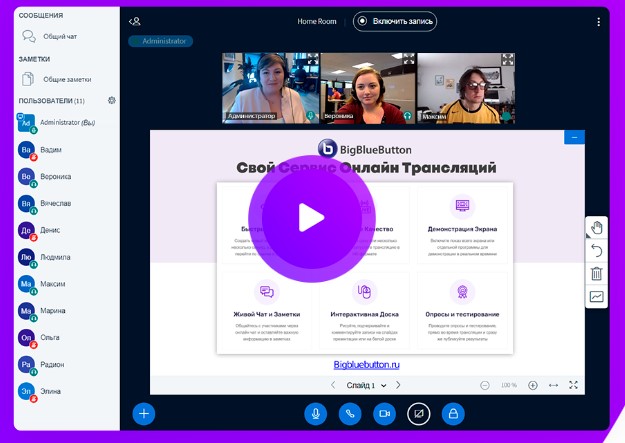
Task: Open the user list settings gear
Action: tap(111, 101)
